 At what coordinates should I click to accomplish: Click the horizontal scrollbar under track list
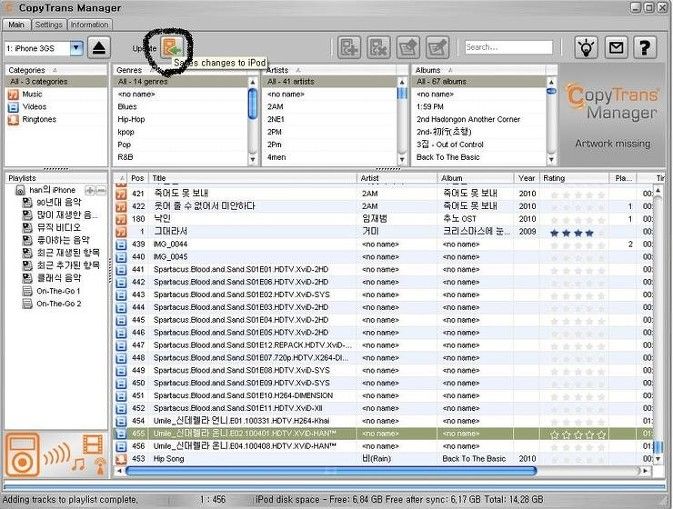pos(330,471)
